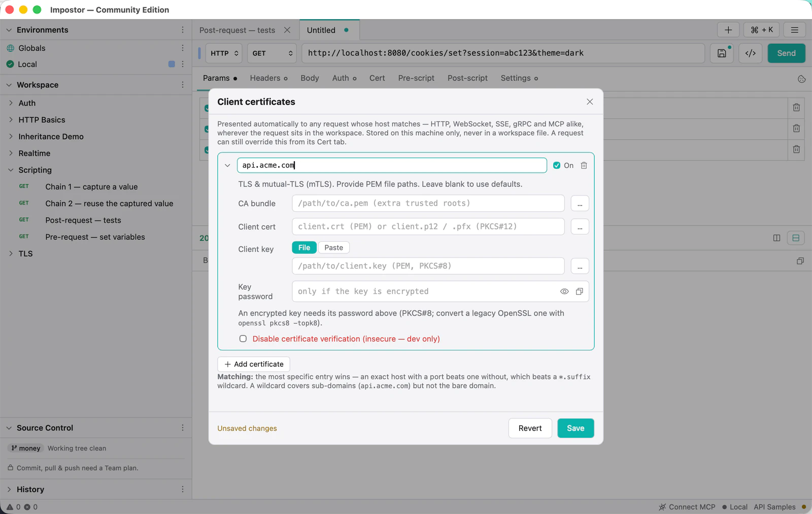
Task: Open the Post-script tab
Action: [x=467, y=78]
